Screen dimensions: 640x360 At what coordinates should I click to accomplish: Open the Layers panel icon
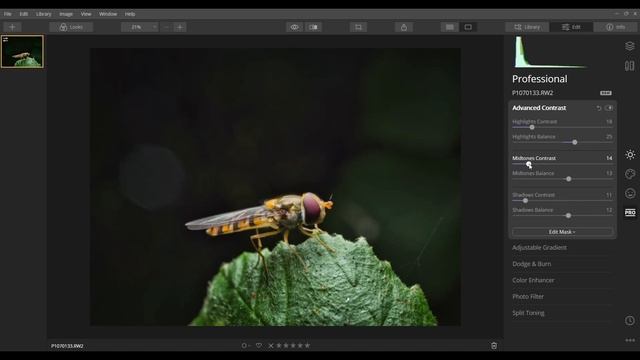[x=630, y=46]
